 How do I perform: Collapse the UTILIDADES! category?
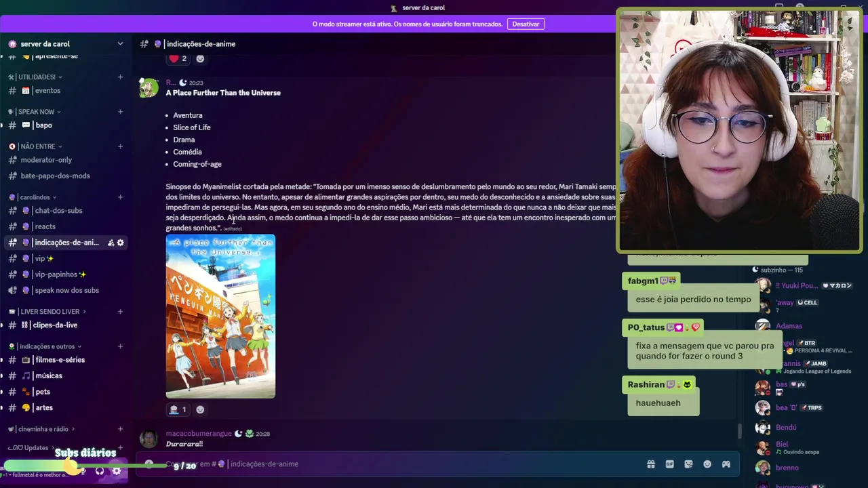35,77
